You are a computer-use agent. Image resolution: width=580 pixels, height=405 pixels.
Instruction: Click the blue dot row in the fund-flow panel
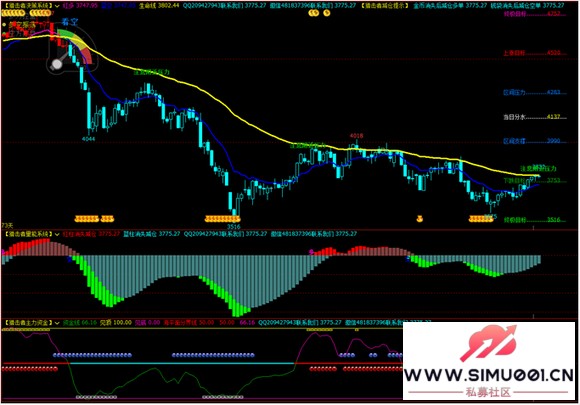click(x=92, y=355)
